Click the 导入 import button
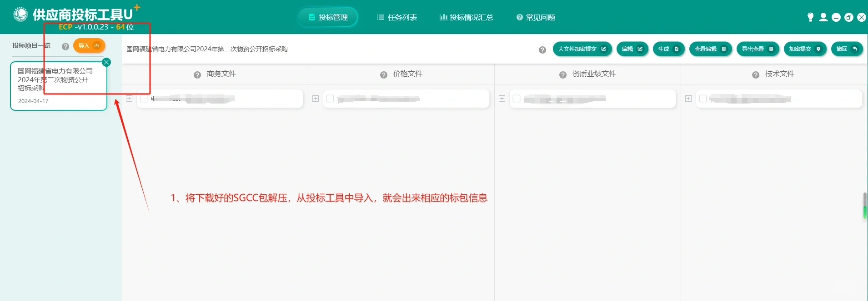 [x=89, y=45]
